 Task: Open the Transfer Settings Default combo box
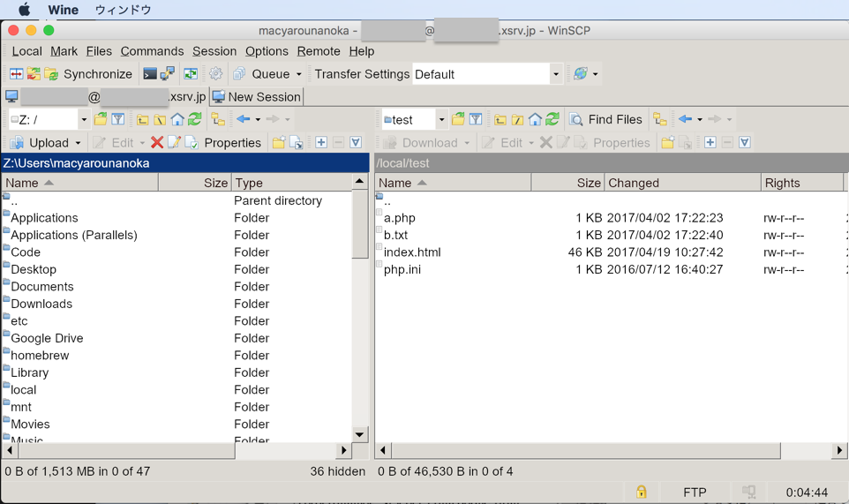pyautogui.click(x=486, y=74)
